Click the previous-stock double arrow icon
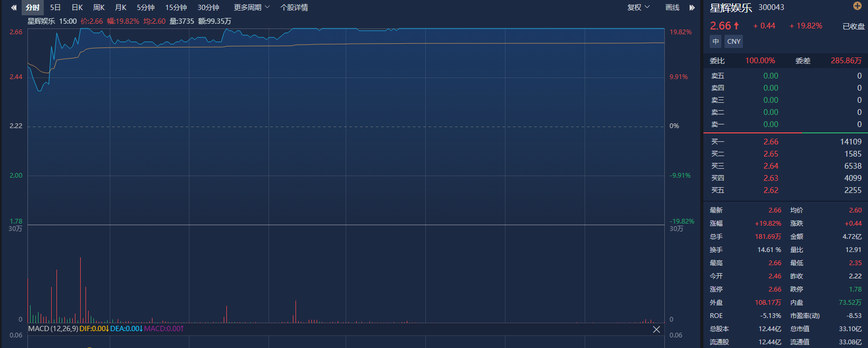Viewport: 868px width, 348px height. tap(14, 7)
